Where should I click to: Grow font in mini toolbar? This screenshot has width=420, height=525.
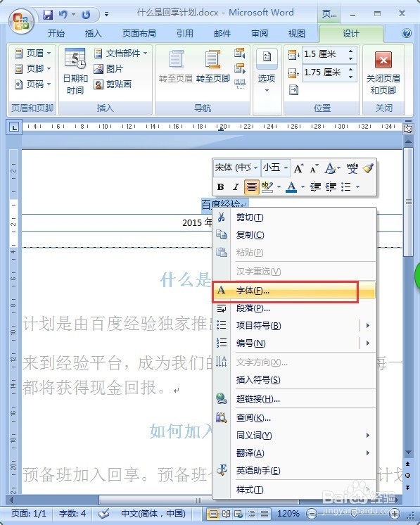(x=298, y=168)
